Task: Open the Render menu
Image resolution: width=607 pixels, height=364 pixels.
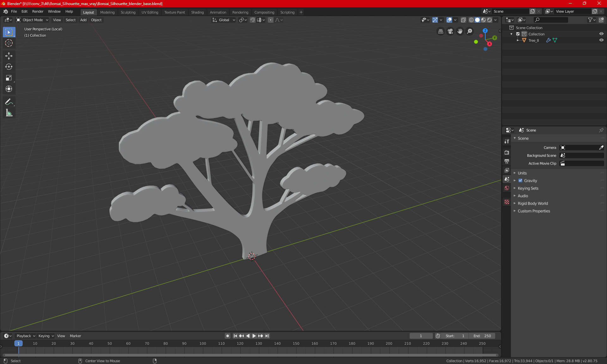Action: point(38,11)
